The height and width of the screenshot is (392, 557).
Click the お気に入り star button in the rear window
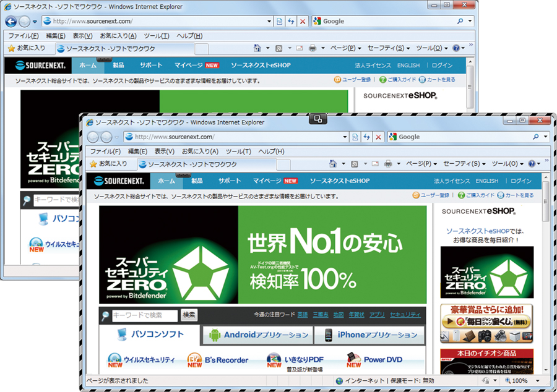click(x=26, y=48)
